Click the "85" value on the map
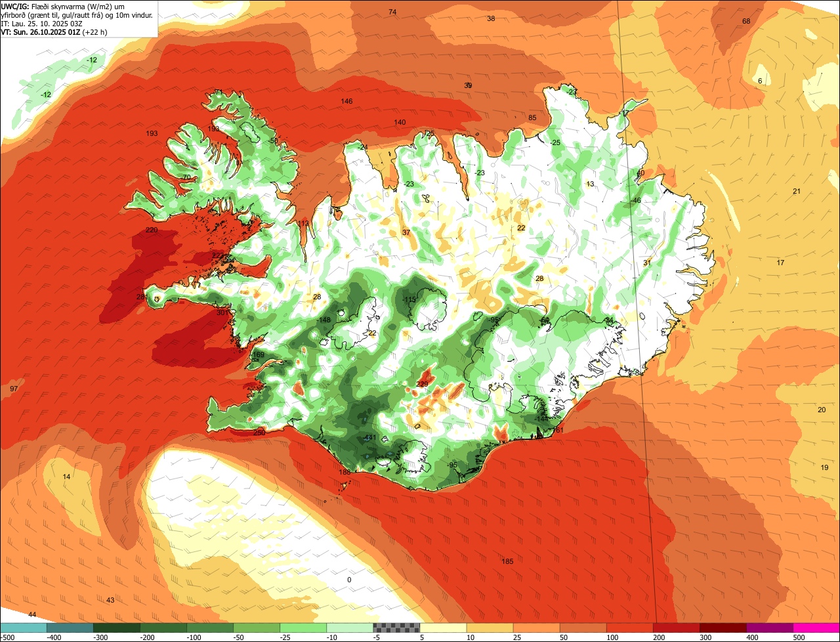Viewport: 840px width, 642px height. click(532, 118)
